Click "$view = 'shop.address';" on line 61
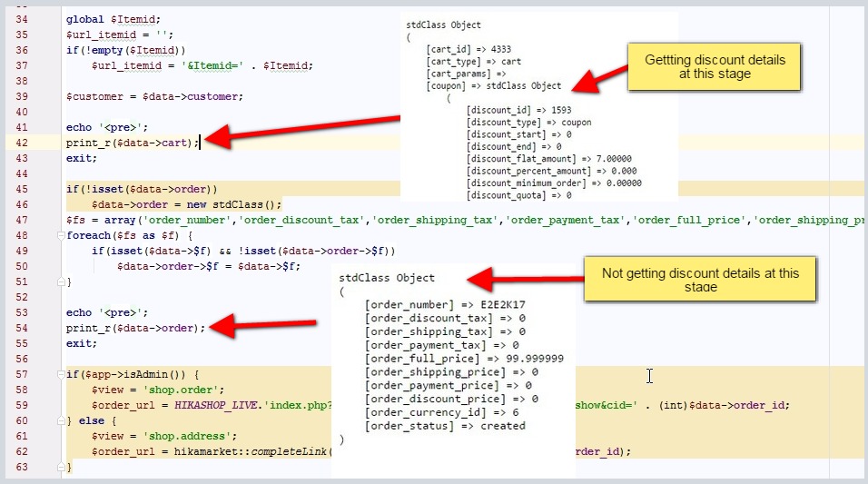The height and width of the screenshot is (484, 868). click(164, 437)
